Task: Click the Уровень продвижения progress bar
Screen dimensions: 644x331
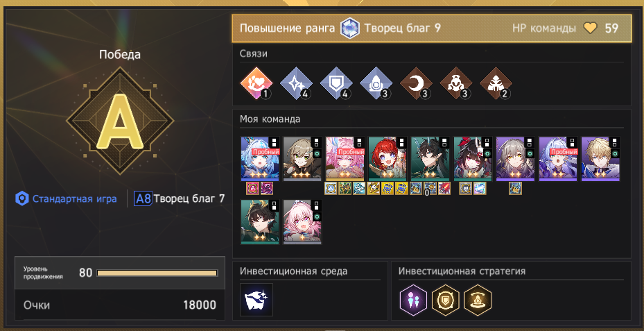Action: 157,273
